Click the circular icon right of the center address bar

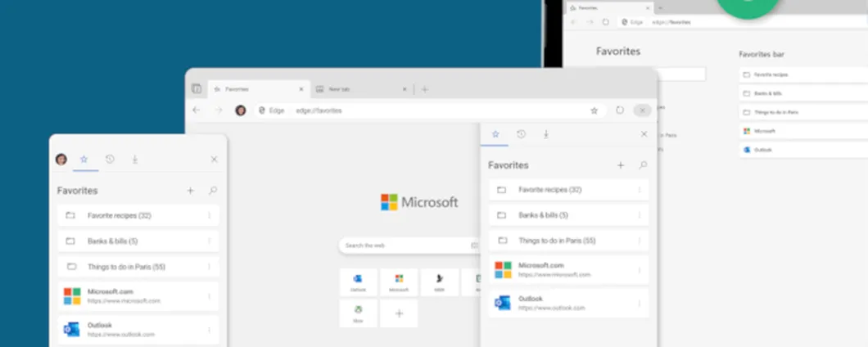point(619,110)
